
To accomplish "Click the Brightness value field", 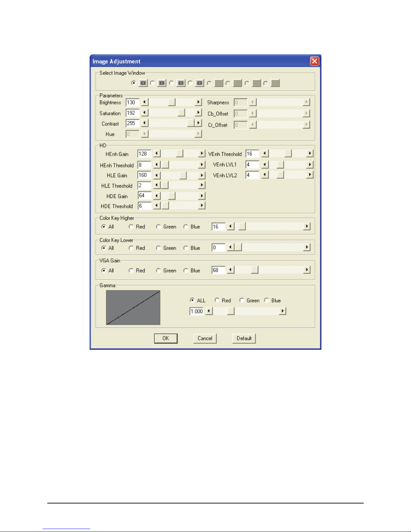I will coord(133,102).
